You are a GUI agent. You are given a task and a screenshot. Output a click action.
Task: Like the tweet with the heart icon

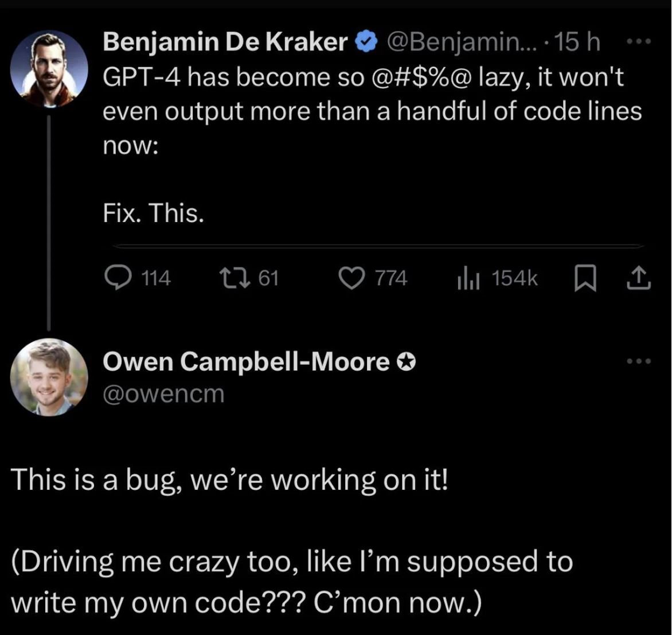(x=352, y=278)
